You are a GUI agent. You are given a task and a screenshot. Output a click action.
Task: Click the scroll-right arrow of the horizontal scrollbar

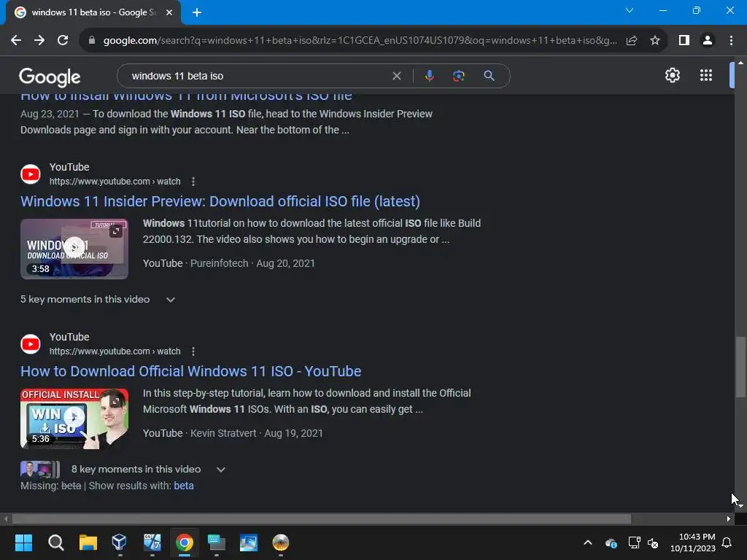729,519
